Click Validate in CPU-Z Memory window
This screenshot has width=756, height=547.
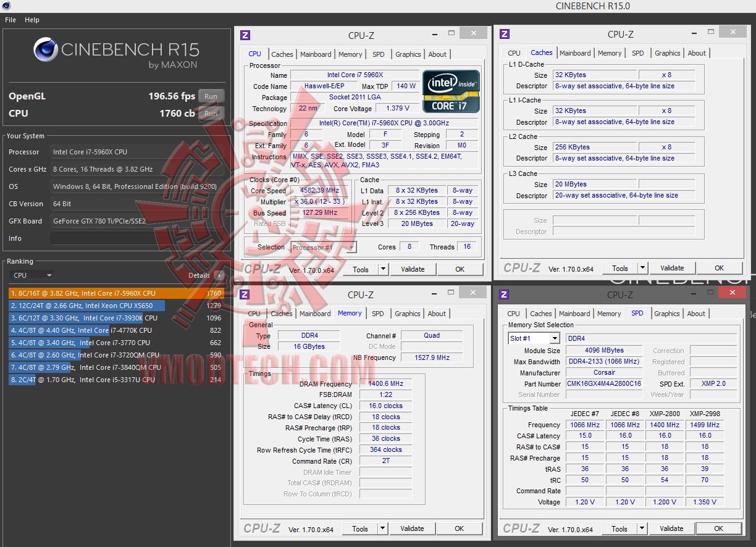point(412,528)
